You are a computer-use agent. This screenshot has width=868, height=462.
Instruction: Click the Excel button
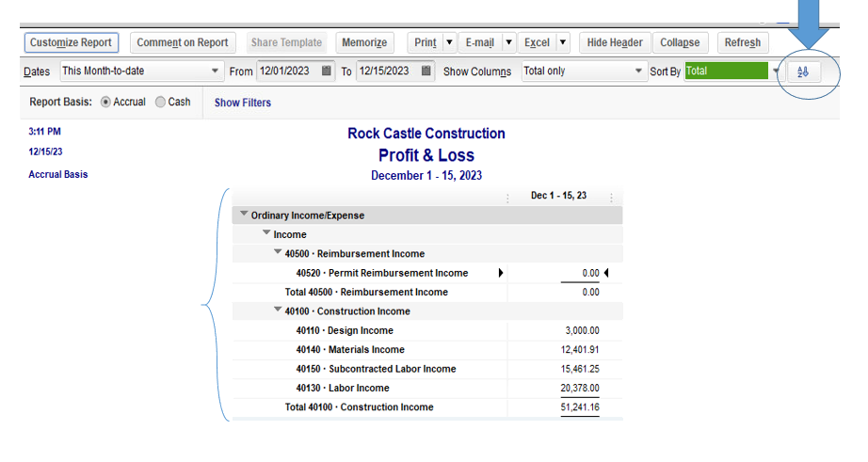tap(537, 42)
